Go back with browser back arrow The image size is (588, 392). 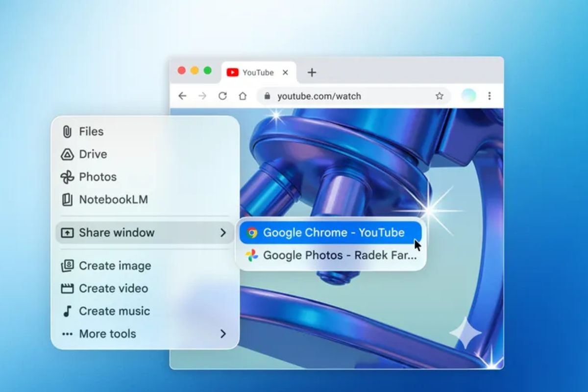point(182,96)
